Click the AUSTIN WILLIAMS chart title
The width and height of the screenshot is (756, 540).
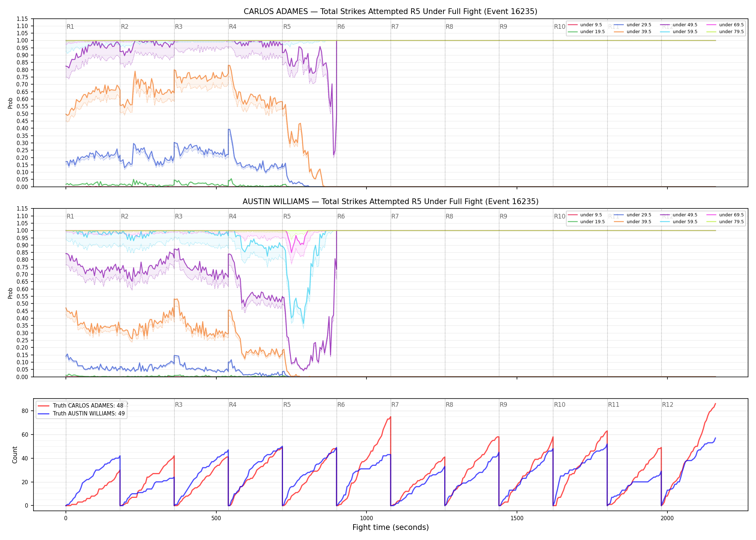coord(390,202)
